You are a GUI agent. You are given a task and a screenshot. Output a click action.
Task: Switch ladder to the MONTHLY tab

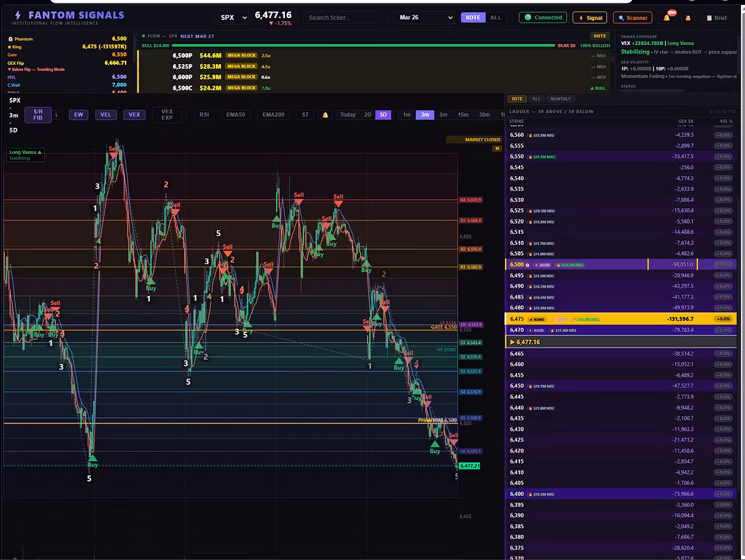tap(560, 99)
